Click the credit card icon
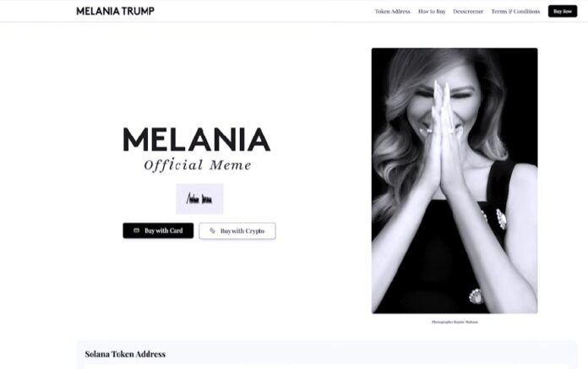 pos(137,231)
